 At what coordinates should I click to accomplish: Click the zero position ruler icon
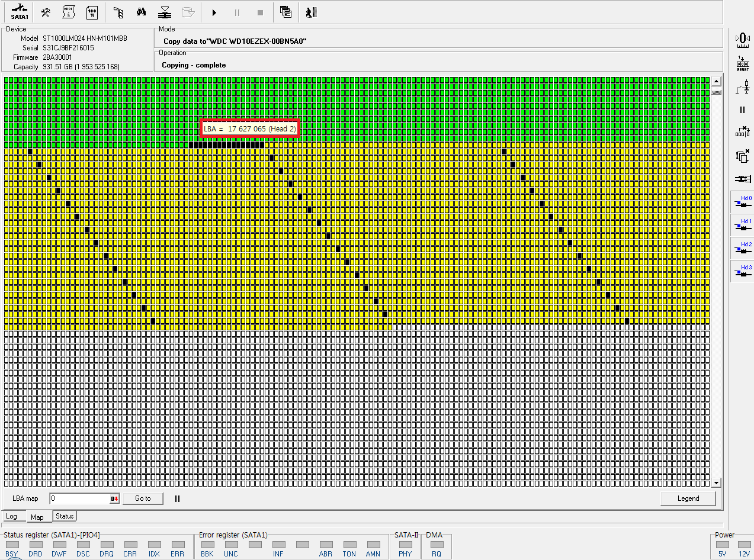[x=743, y=40]
